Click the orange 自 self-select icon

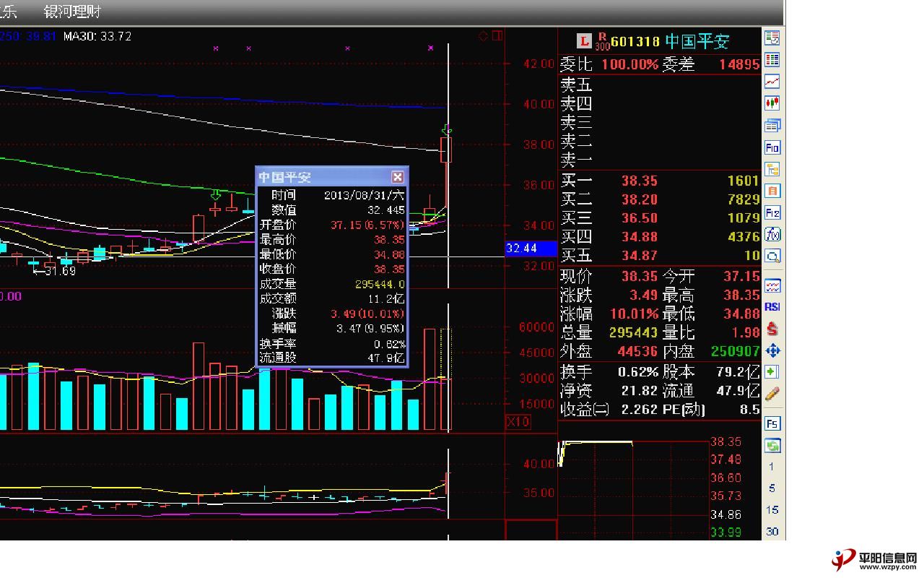coord(772,191)
